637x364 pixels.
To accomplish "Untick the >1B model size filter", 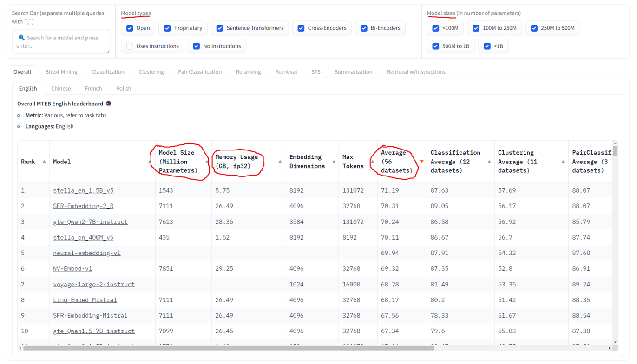I will pyautogui.click(x=487, y=46).
